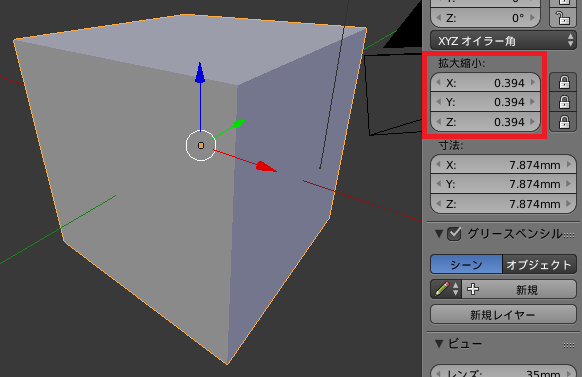Screen dimensions: 582x377
Task: Click the blue Z-axis manipulator arrow
Action: click(200, 72)
